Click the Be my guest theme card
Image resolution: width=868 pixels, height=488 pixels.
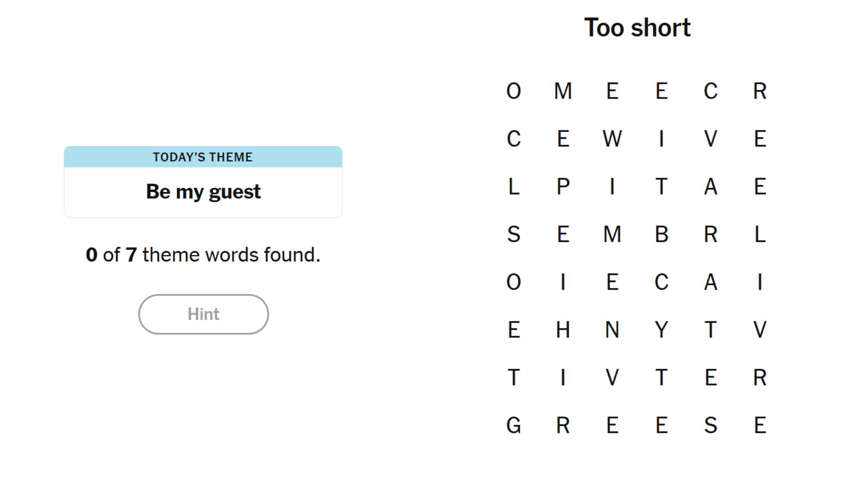point(203,191)
